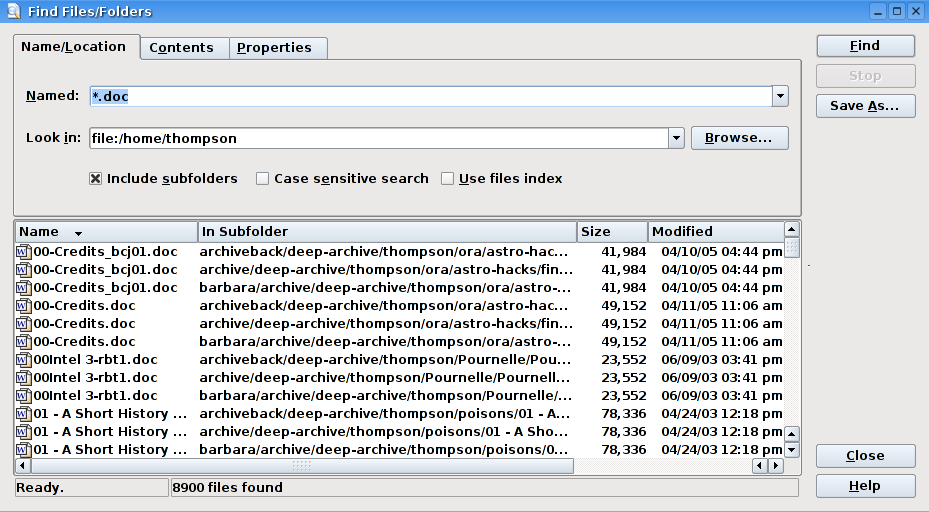This screenshot has height=512, width=929.
Task: Open the Properties tab
Action: tap(275, 48)
